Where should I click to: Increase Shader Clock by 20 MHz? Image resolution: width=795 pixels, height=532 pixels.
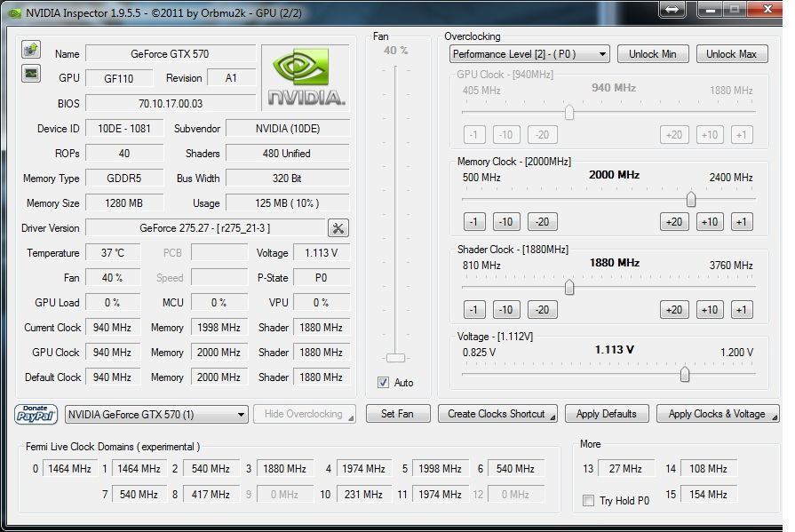674,310
